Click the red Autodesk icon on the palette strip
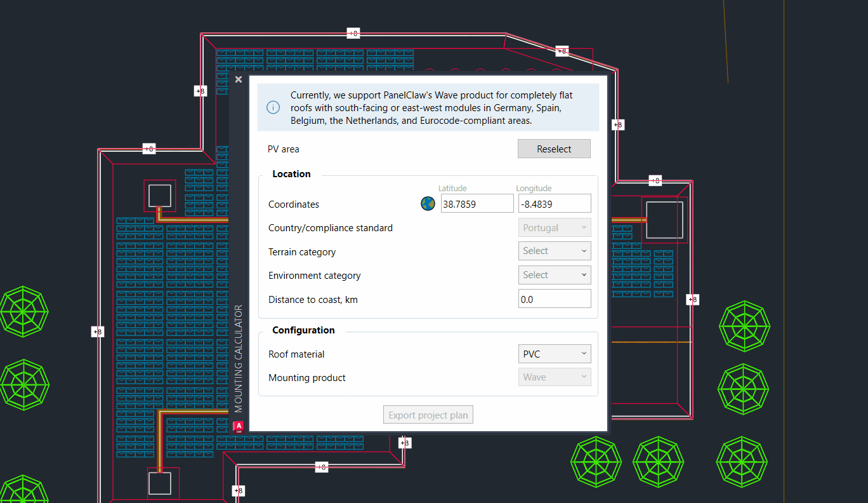The width and height of the screenshot is (868, 503). pyautogui.click(x=239, y=427)
